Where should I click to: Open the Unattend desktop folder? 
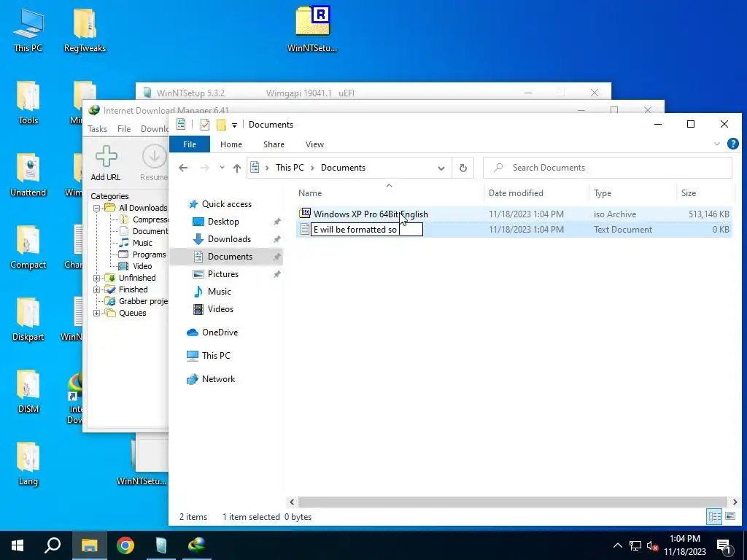click(x=28, y=175)
